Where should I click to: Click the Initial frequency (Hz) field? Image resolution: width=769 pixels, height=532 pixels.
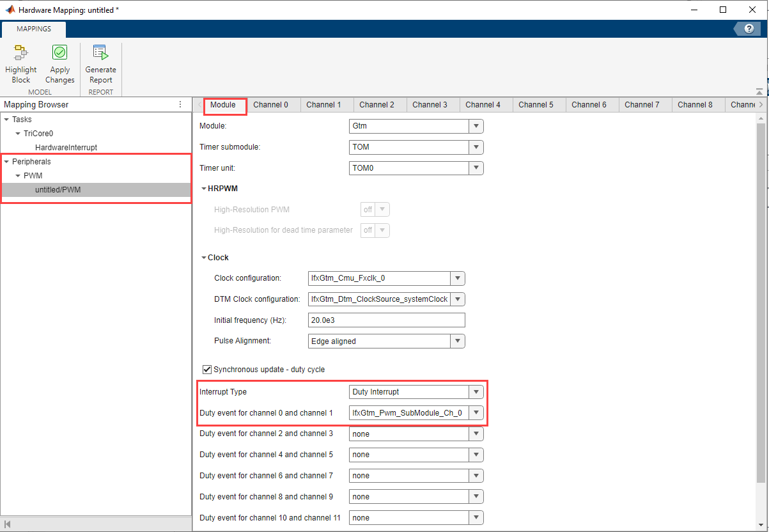pos(386,320)
